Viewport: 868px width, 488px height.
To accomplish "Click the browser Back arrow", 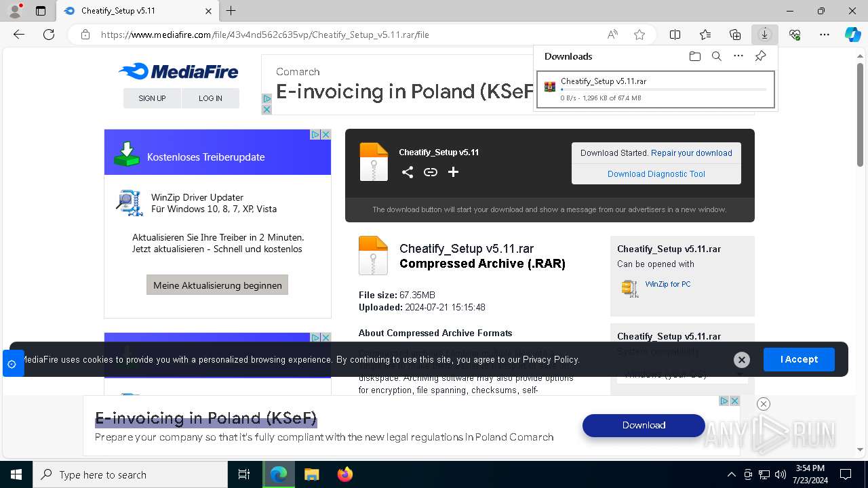I will [19, 35].
